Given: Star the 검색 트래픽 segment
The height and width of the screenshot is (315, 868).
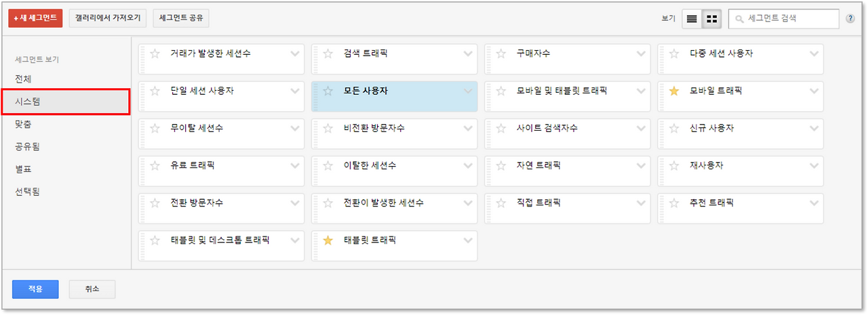Looking at the screenshot, I should 328,54.
